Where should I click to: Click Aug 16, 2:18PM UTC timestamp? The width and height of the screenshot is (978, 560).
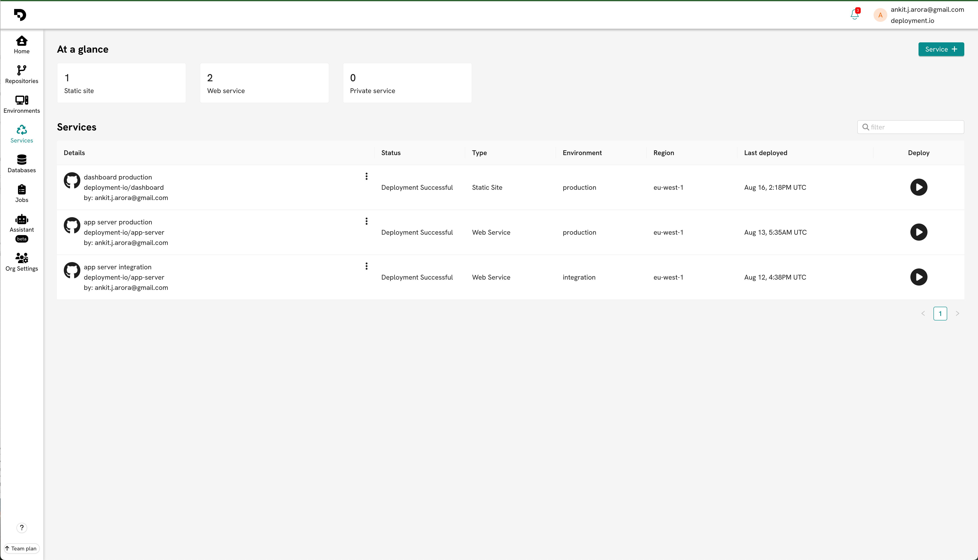775,187
